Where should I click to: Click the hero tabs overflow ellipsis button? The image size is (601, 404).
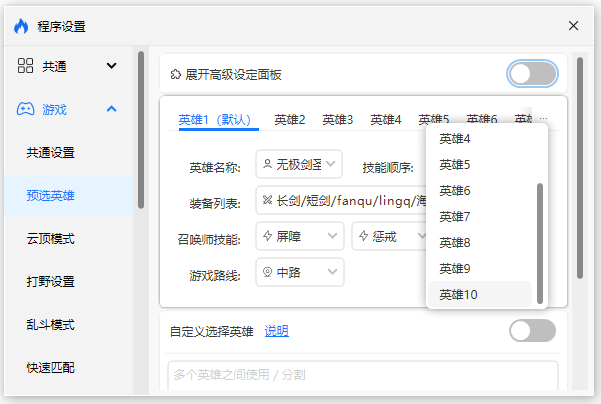544,119
